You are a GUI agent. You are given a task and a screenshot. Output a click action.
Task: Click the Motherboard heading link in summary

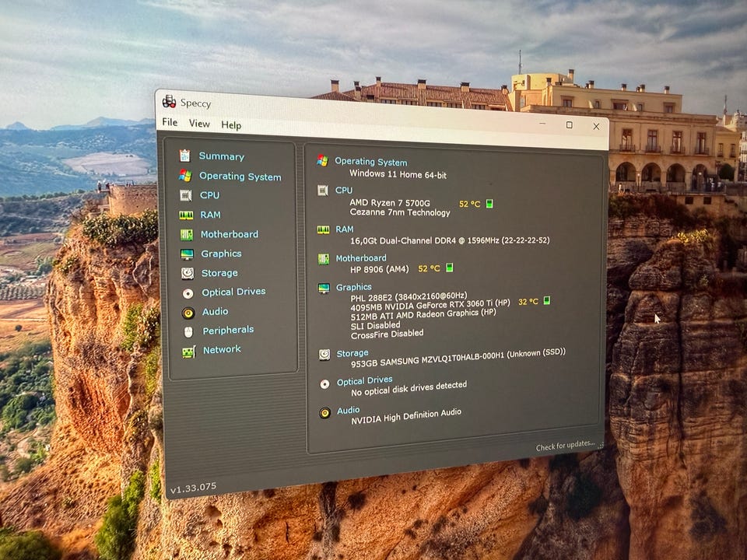tap(361, 258)
